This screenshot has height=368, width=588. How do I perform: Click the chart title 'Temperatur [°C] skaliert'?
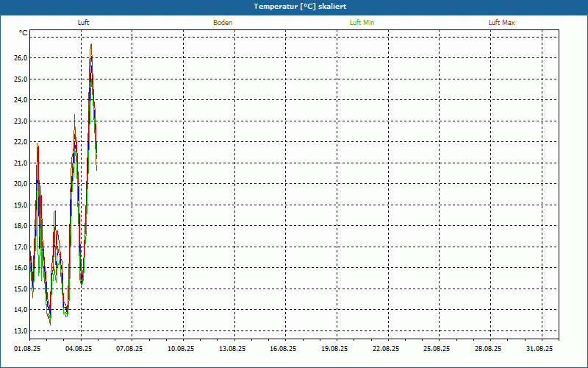click(x=300, y=7)
